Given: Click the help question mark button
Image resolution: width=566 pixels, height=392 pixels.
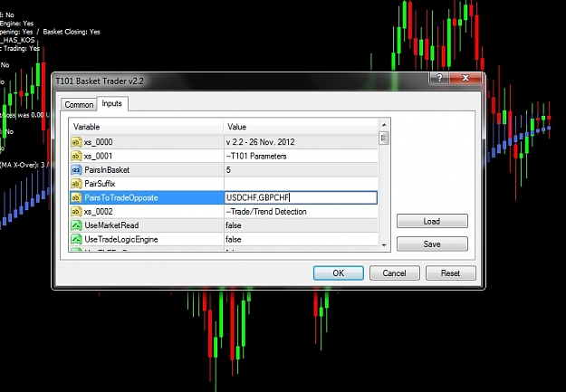Looking at the screenshot, I should click(x=439, y=78).
